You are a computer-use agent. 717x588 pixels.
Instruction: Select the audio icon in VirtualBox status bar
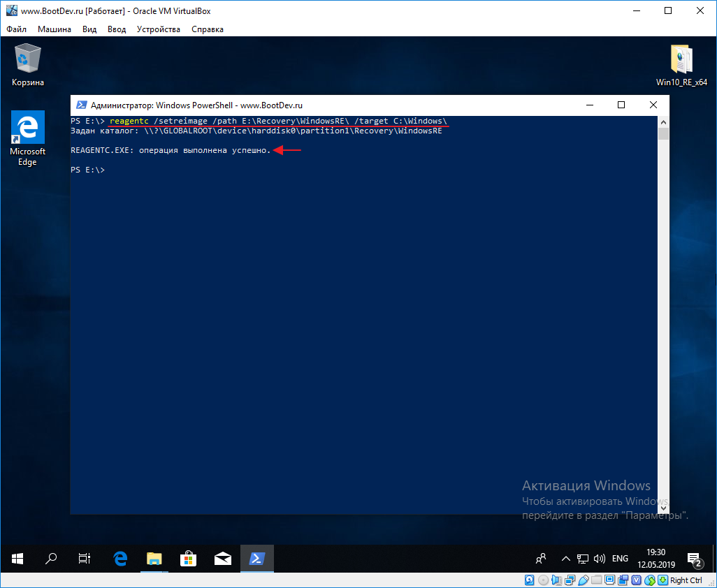point(557,580)
